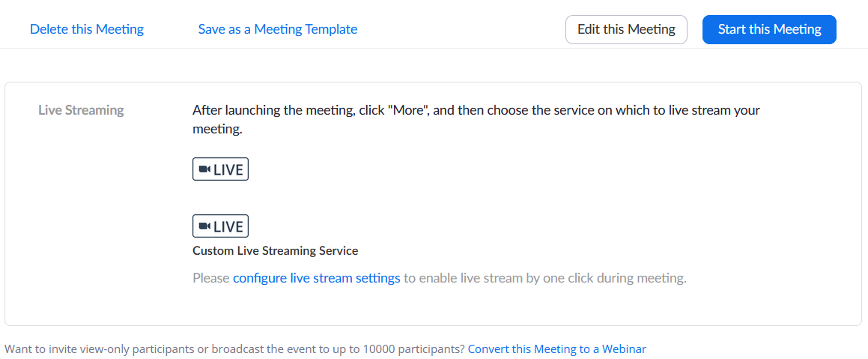Click the upper LIVE streaming badge
This screenshot has height=359, width=868.
coord(220,169)
